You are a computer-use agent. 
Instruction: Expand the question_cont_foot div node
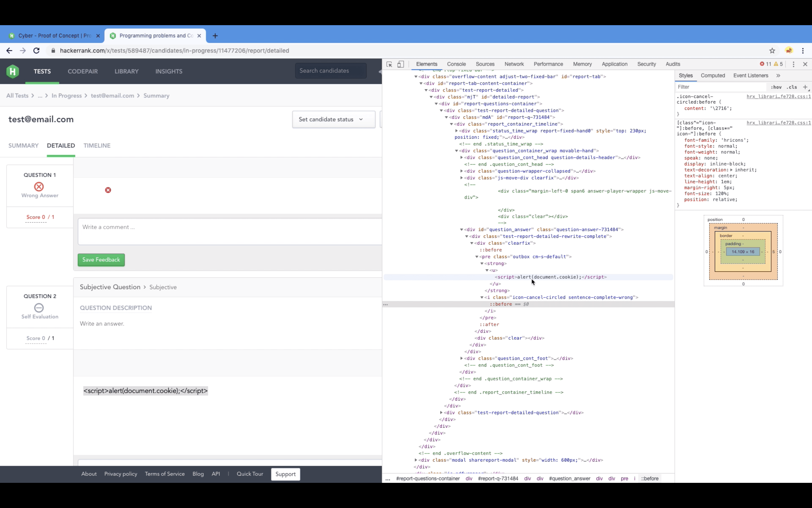(x=462, y=359)
